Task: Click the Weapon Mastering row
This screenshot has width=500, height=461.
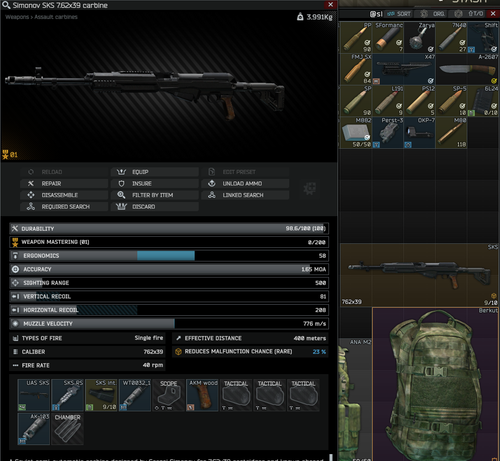Action: 169,242
